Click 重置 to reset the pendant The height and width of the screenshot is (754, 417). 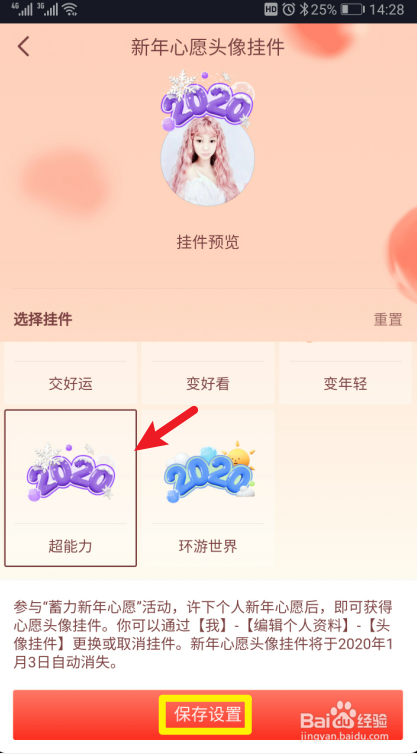click(x=388, y=319)
